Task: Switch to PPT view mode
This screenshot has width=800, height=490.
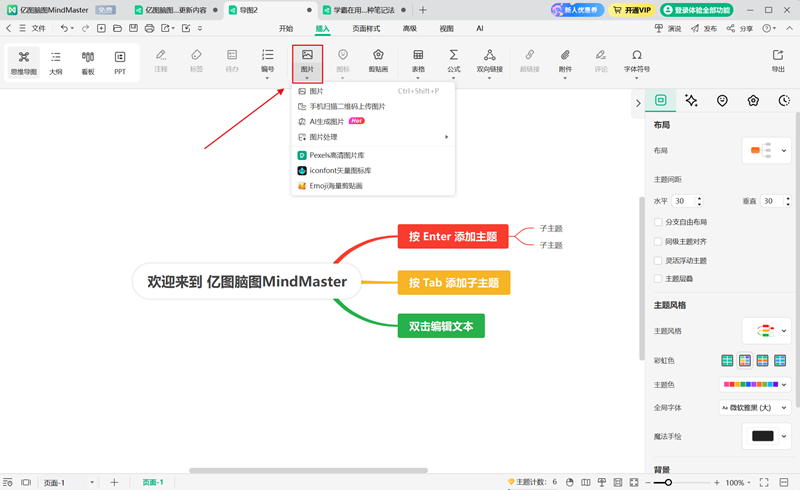Action: tap(120, 63)
